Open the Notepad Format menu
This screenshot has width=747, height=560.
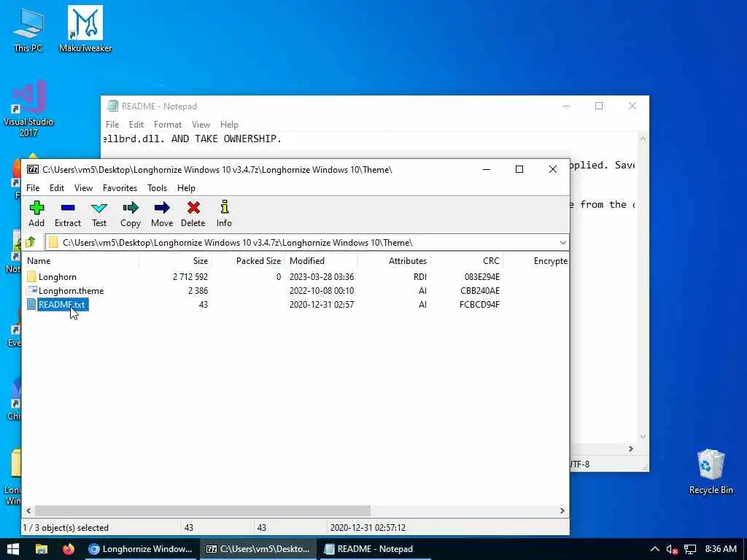tap(168, 125)
